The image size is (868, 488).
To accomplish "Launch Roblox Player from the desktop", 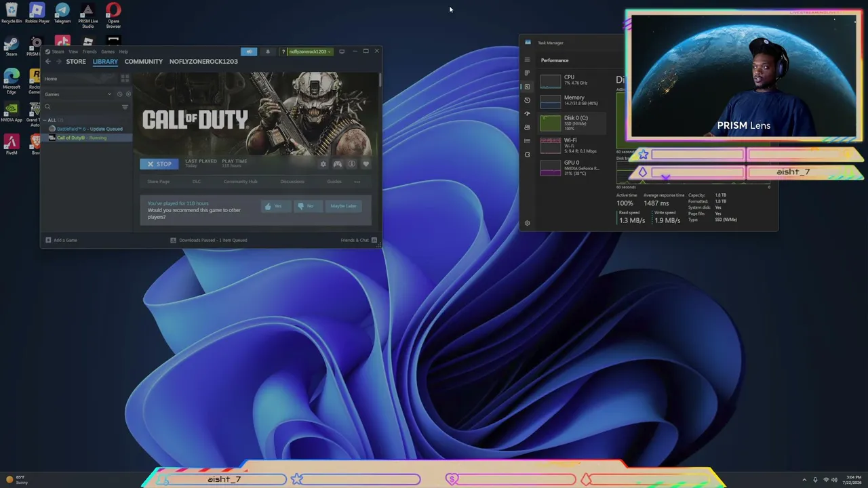I will (x=37, y=13).
